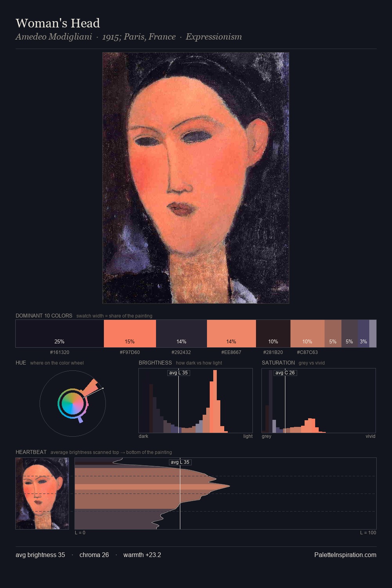Select the #281B20 swatch at 10%
The image size is (392, 588).
point(273,334)
